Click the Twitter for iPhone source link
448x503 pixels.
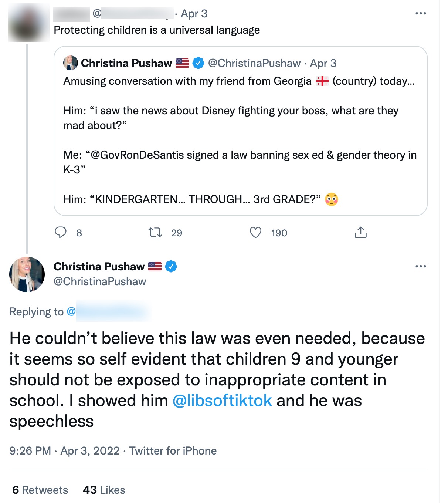pos(173,451)
